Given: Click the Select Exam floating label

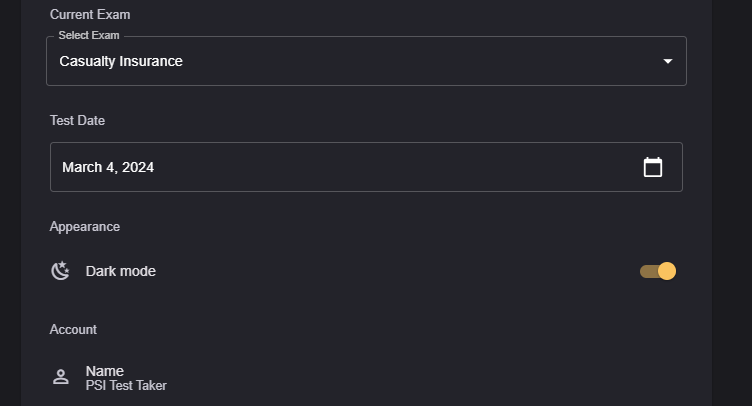Looking at the screenshot, I should (x=89, y=36).
